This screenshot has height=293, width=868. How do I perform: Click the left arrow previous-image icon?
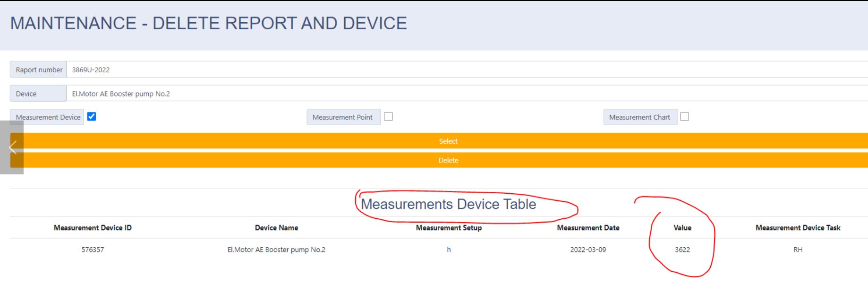[13, 147]
